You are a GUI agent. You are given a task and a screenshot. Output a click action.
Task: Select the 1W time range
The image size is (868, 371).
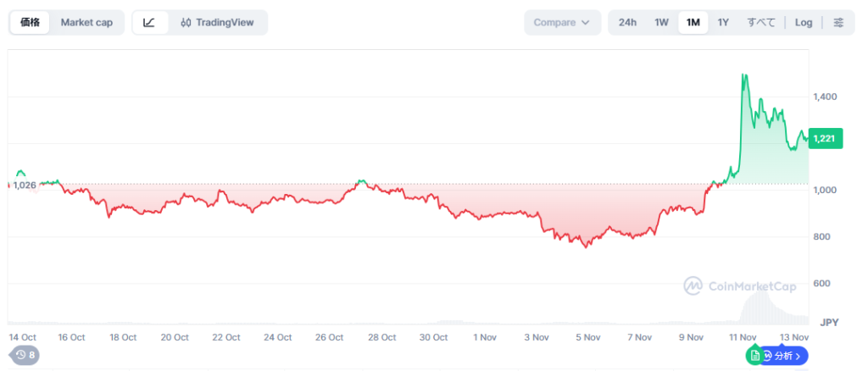662,23
